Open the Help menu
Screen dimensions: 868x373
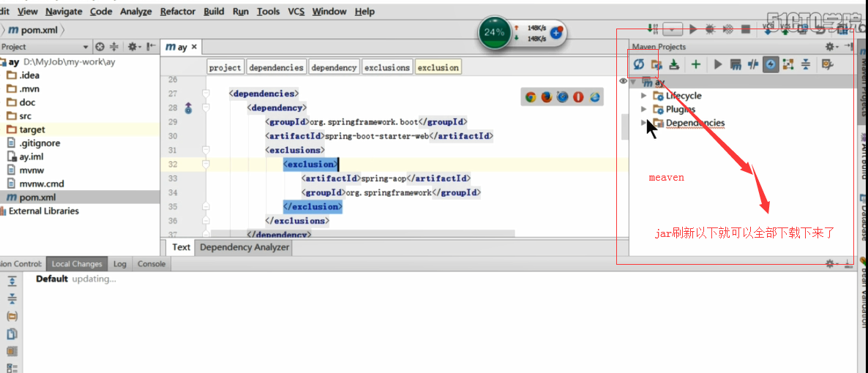coord(364,11)
